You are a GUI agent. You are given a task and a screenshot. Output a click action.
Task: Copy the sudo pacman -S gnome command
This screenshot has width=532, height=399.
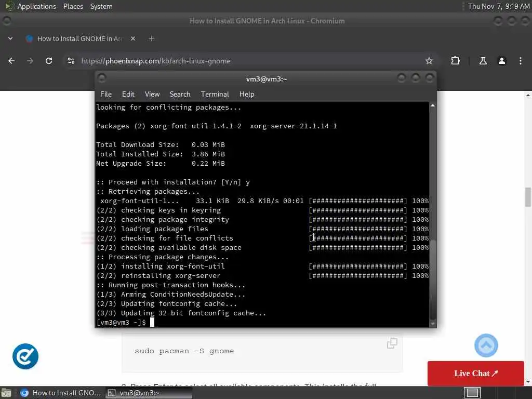point(392,343)
